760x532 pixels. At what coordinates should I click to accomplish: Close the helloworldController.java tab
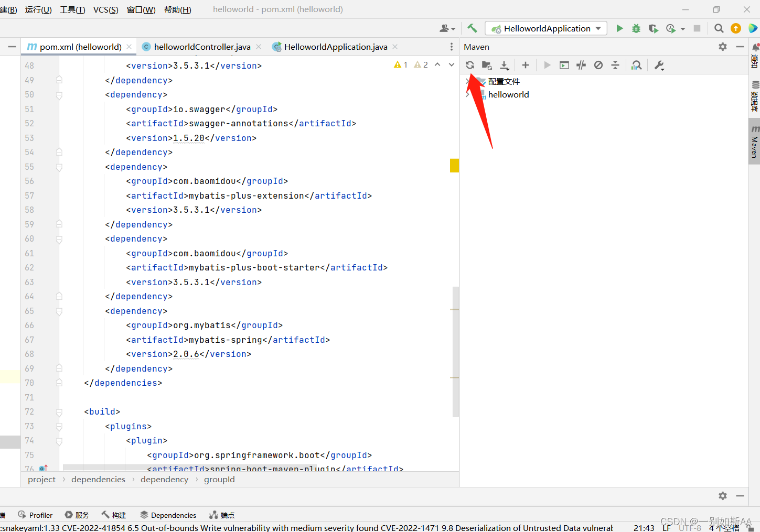[x=259, y=47]
